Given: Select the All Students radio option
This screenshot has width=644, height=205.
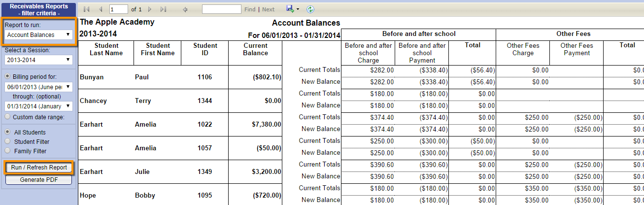Looking at the screenshot, I should pyautogui.click(x=7, y=132).
